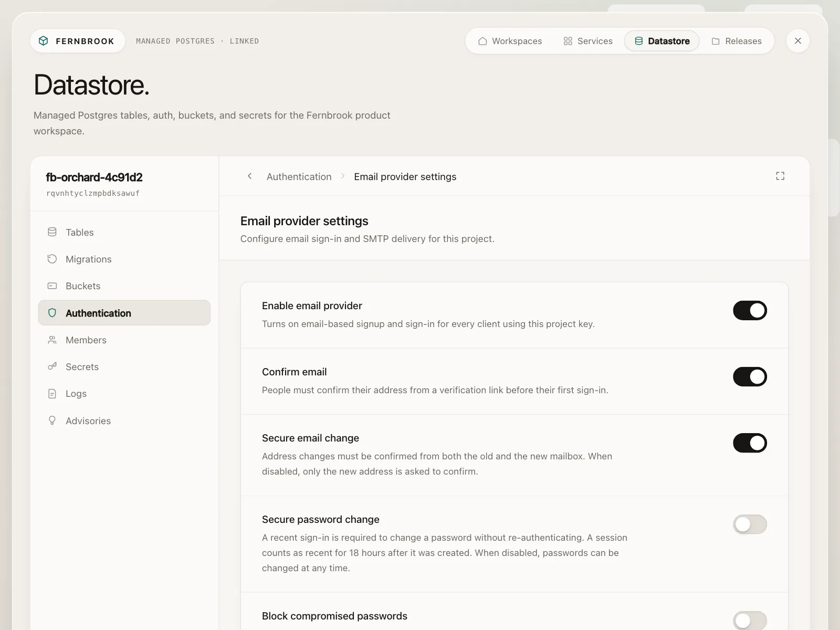This screenshot has width=840, height=630.
Task: Click the project name fb-orchard-4c91d2
Action: [94, 177]
